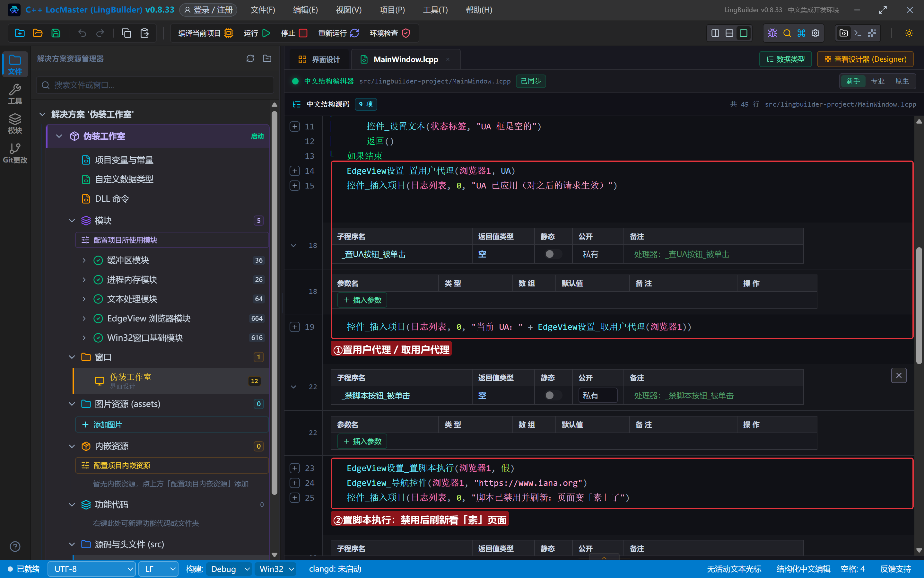Image resolution: width=924 pixels, height=578 pixels.
Task: Open the terminal prompt icon
Action: [x=858, y=33]
